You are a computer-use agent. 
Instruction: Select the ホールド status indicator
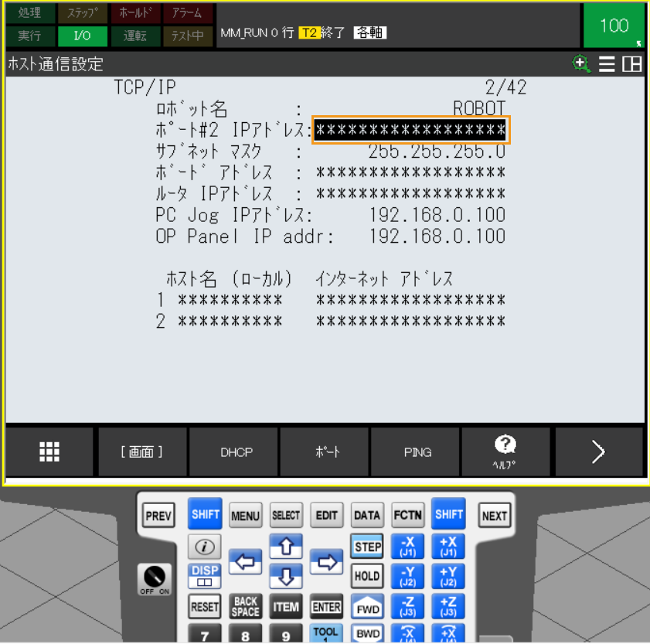pyautogui.click(x=135, y=13)
